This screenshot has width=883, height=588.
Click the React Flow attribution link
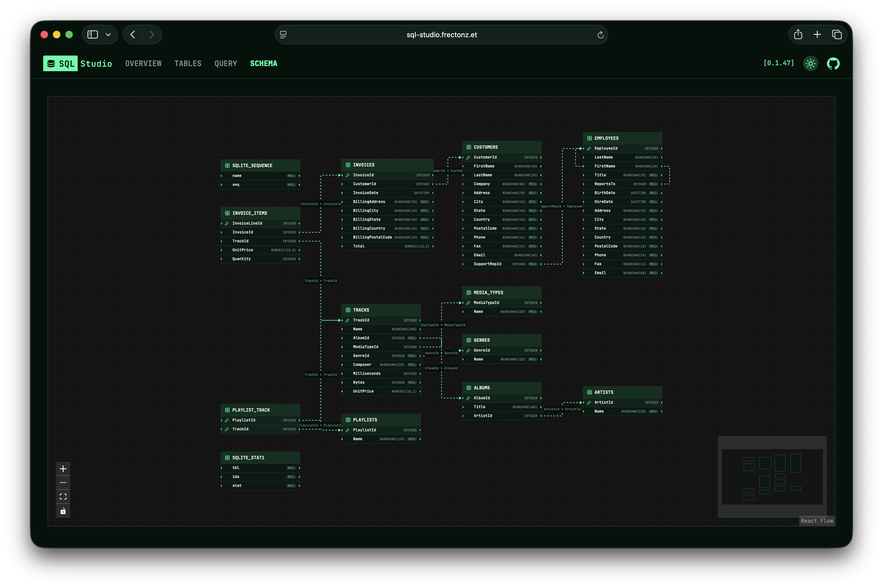(x=817, y=521)
